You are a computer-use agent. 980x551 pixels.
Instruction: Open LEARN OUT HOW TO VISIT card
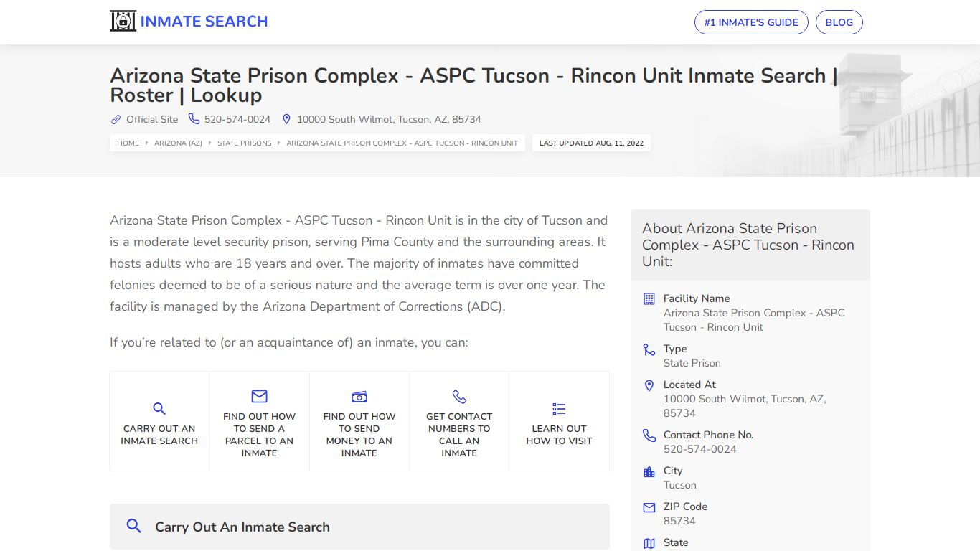pos(559,435)
